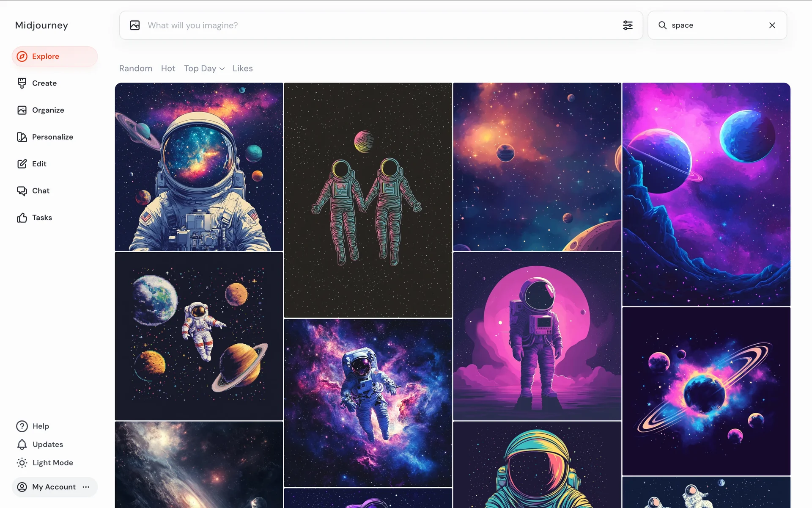Click the Edit pencil icon

click(22, 164)
